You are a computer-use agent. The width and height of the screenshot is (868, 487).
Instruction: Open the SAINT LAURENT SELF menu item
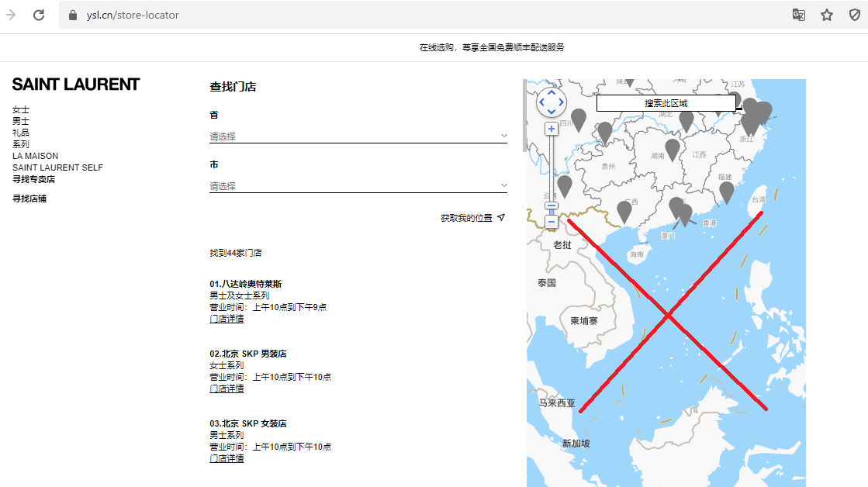(x=57, y=168)
